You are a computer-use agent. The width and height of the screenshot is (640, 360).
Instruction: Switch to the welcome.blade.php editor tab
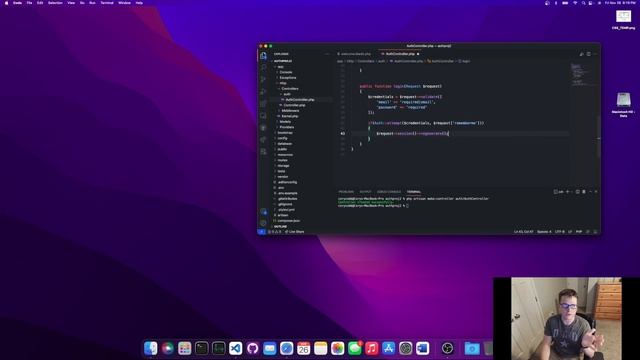[x=356, y=54]
